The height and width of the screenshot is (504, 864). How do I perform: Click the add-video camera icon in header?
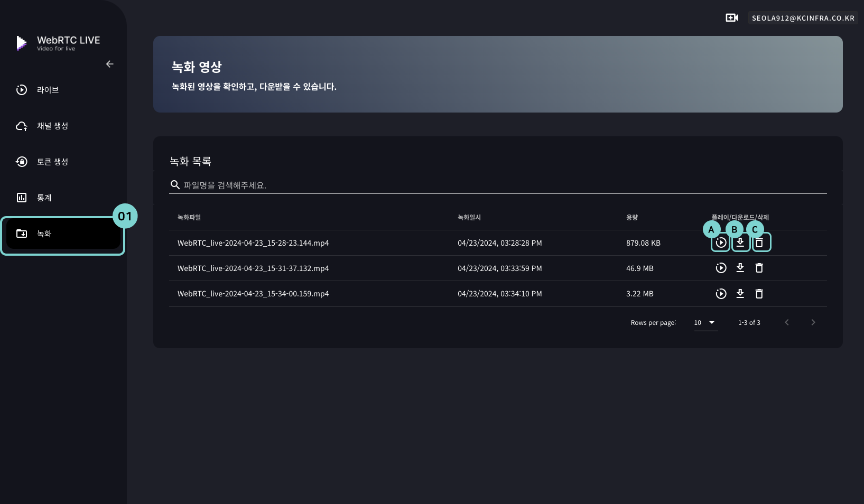(x=732, y=18)
